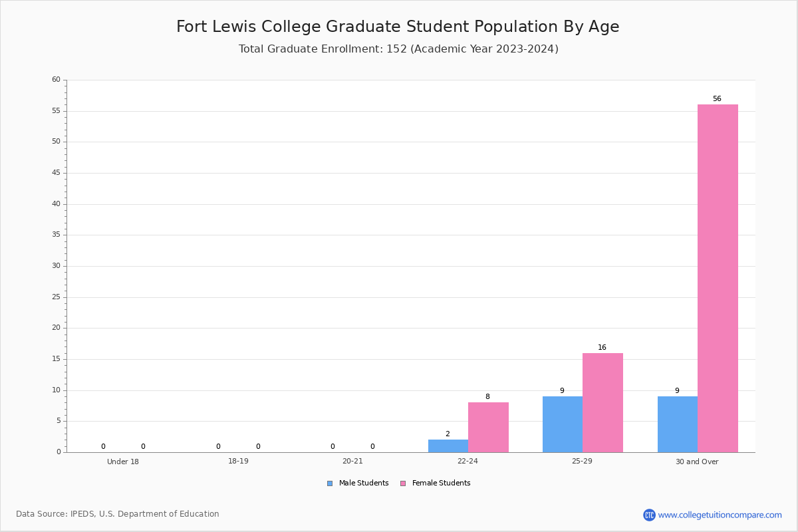Viewport: 798px width, 532px height.
Task: Select the female bar for 22-24
Action: (488, 427)
